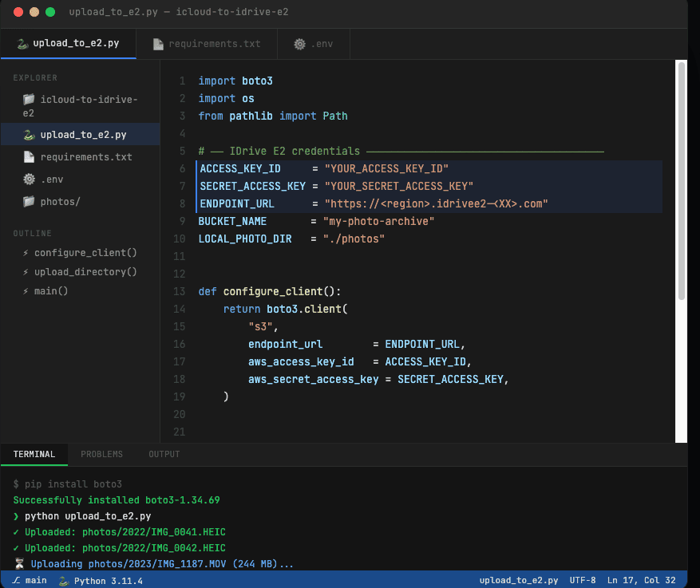Screen dimensions: 700x588
Task: Click the gear icon on the .env file
Action: (x=27, y=180)
